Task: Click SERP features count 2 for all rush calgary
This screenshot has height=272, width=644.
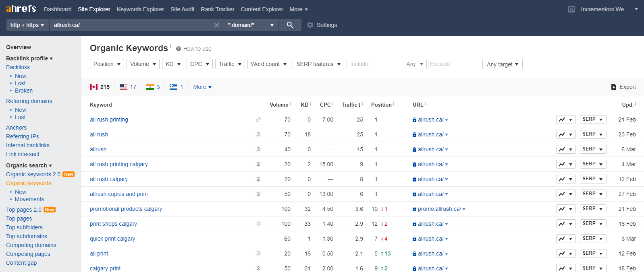Action: 258,179
